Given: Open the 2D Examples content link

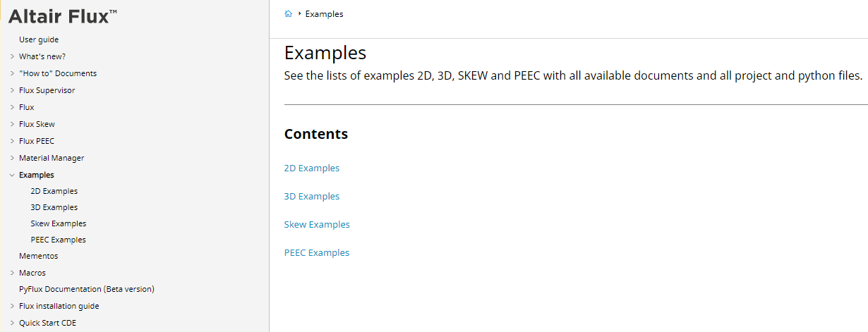Looking at the screenshot, I should (312, 168).
